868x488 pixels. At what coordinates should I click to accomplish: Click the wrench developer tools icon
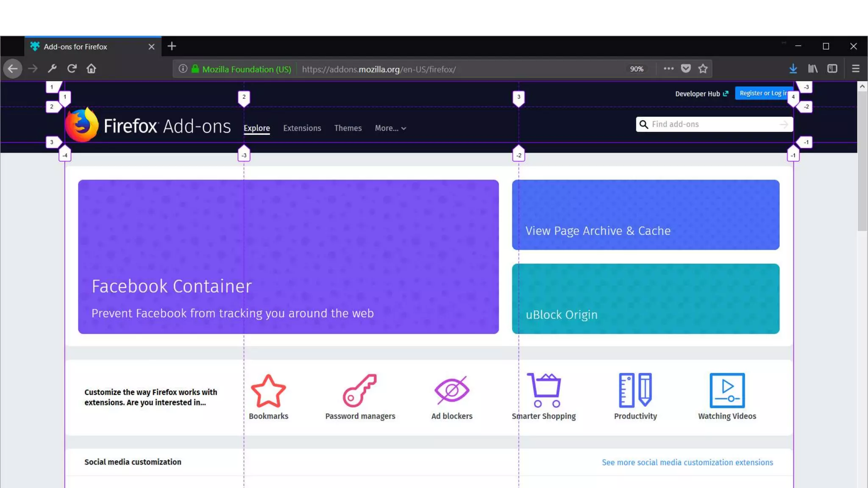click(52, 69)
